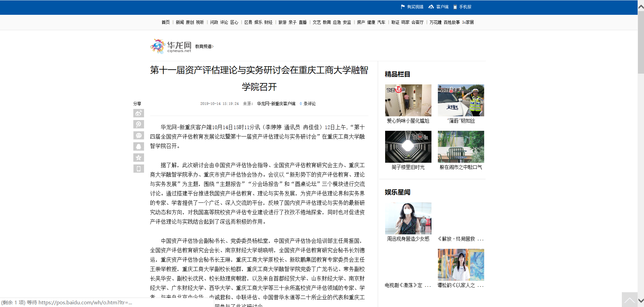Share to Qzone with star icon
Viewport: 644px width, 307px height.
[x=138, y=158]
